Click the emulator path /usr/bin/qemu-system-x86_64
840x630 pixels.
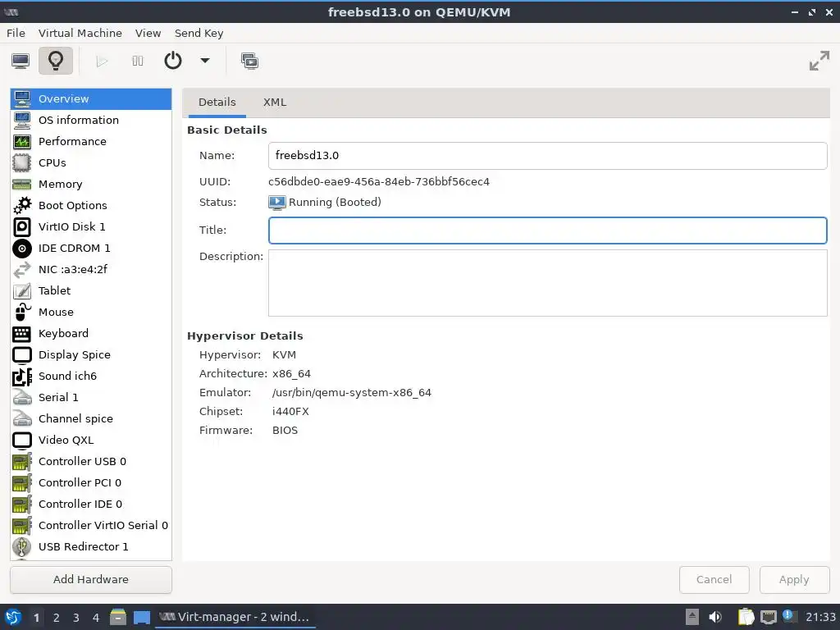coord(351,393)
